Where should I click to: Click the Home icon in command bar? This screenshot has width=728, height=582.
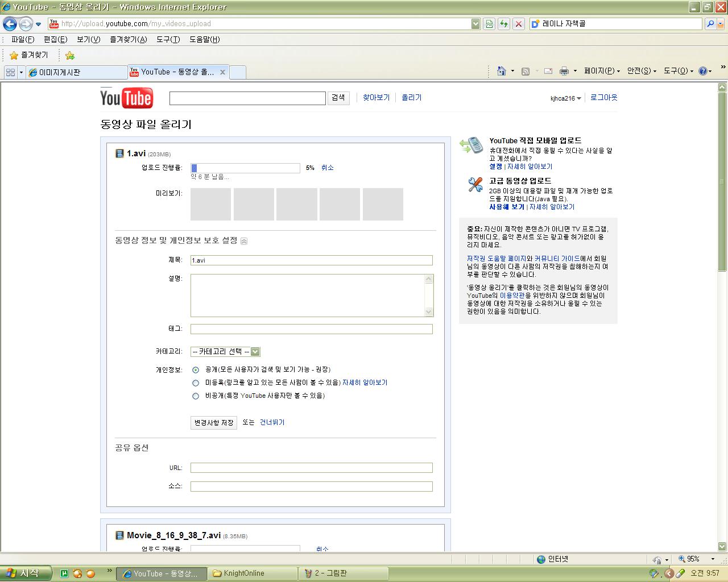501,71
